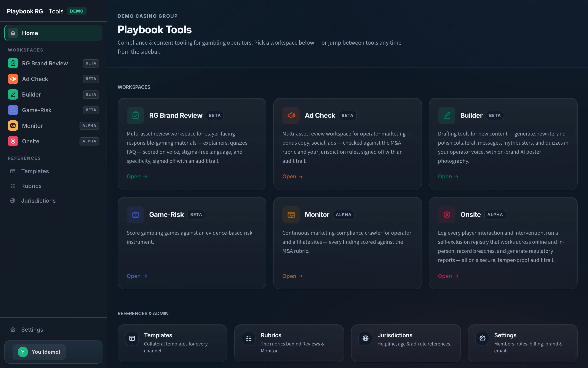Click the Settings card gear icon
Screen dimensions: 588x368
482,339
